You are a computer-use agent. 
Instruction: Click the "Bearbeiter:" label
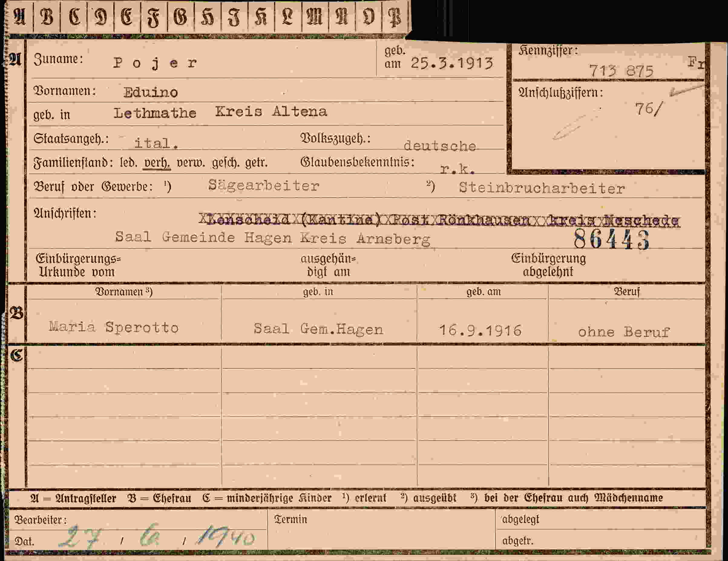41,520
